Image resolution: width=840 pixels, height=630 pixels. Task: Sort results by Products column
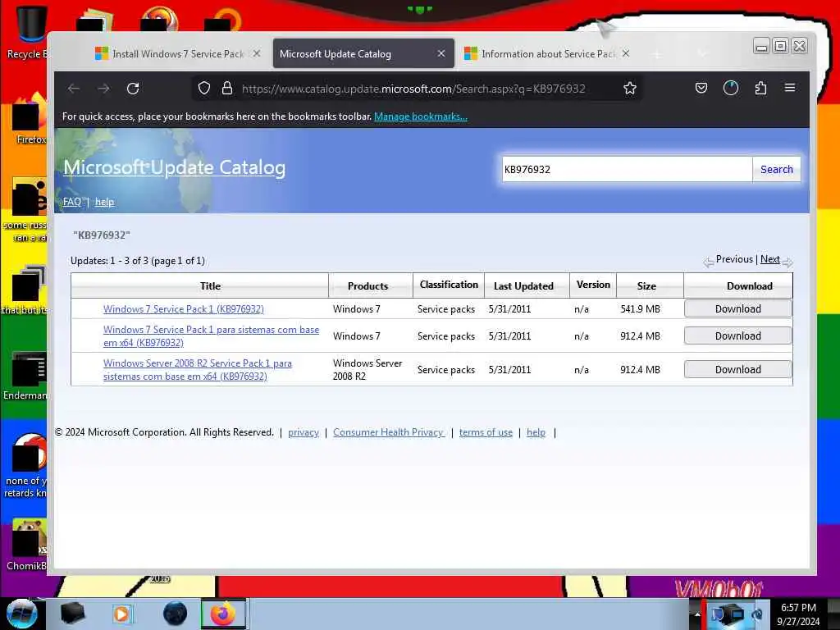click(x=367, y=286)
